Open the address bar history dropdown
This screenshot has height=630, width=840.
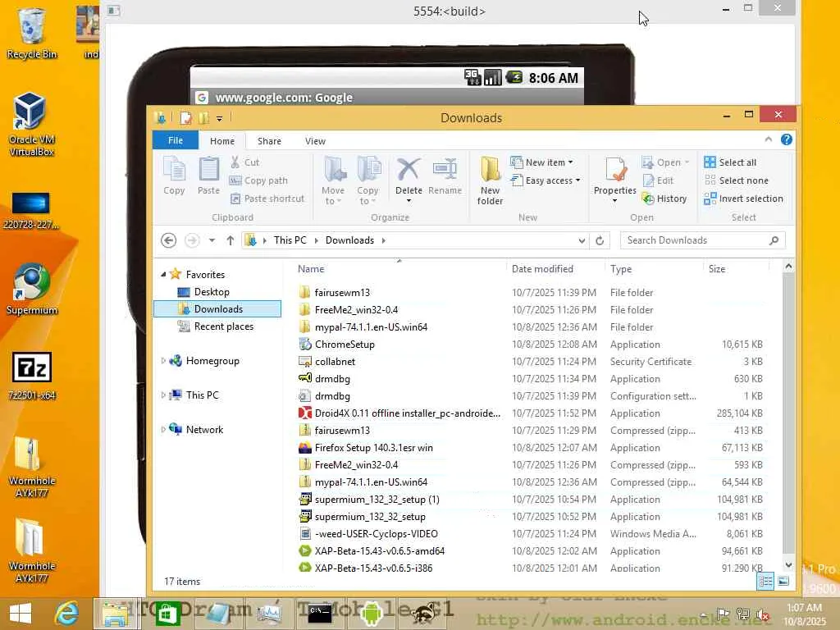(x=582, y=241)
